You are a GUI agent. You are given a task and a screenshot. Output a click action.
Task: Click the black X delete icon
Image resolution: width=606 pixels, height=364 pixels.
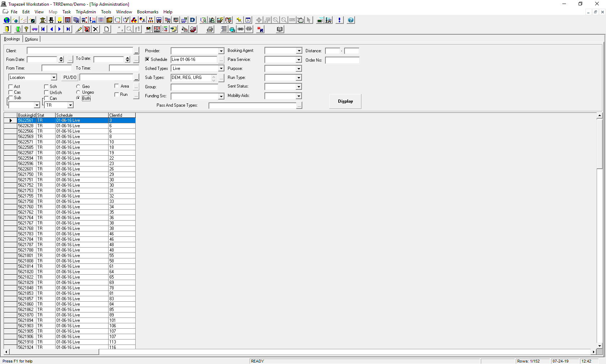pos(96,29)
